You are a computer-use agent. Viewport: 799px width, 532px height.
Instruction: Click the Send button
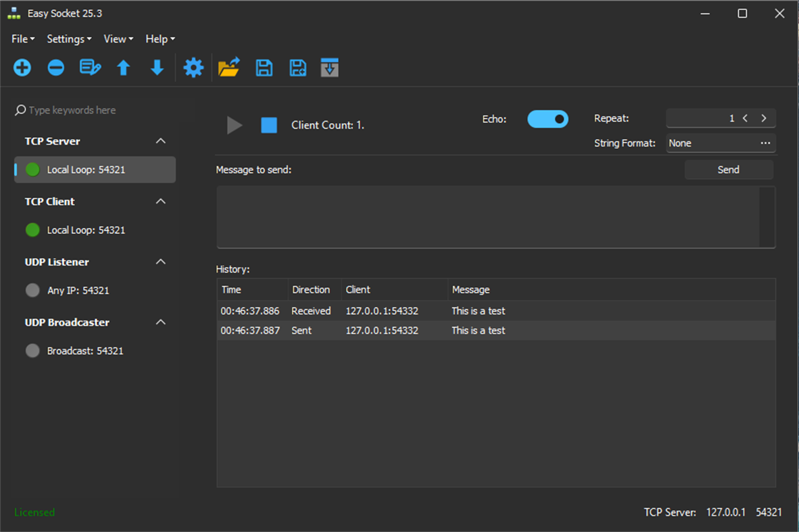729,170
